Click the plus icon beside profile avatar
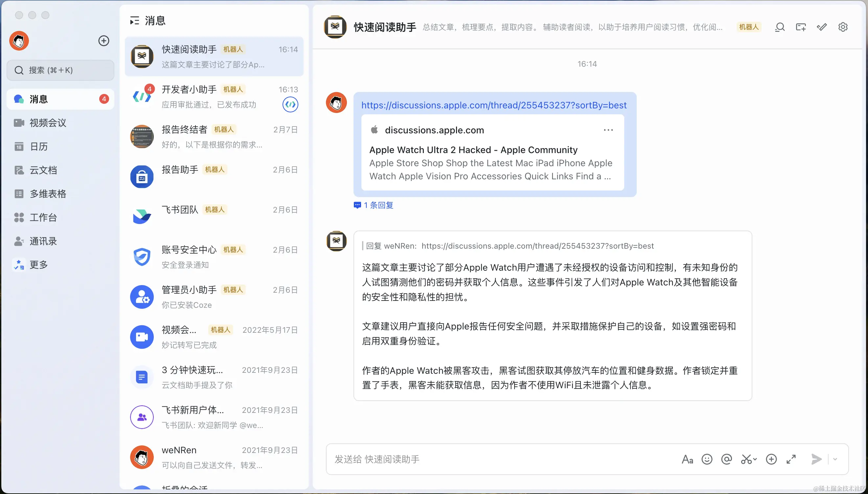The image size is (868, 494). click(103, 41)
